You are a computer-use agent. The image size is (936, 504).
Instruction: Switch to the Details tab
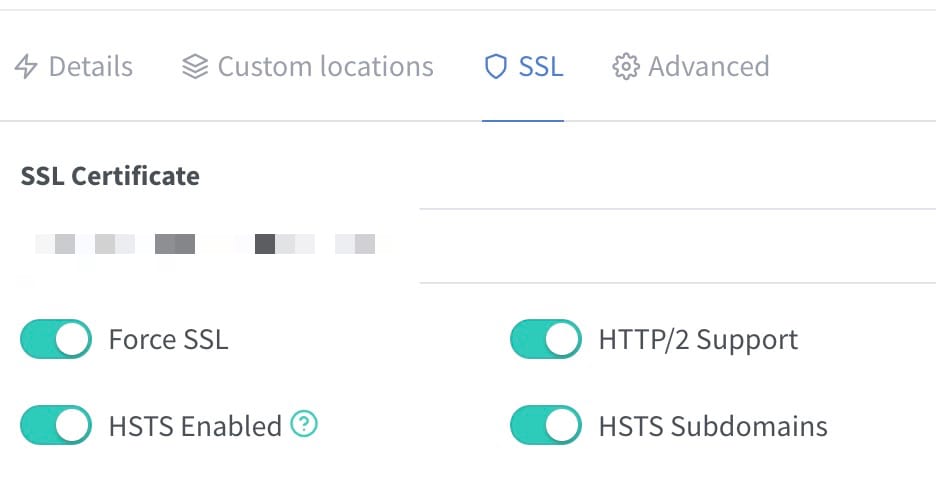point(73,66)
